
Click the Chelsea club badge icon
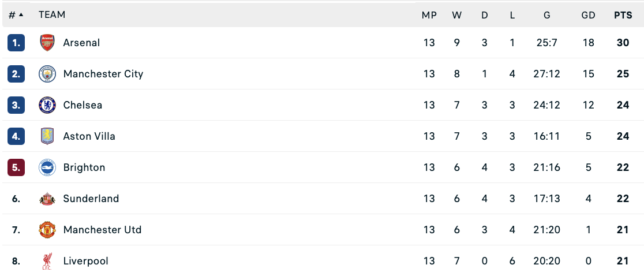(x=47, y=105)
